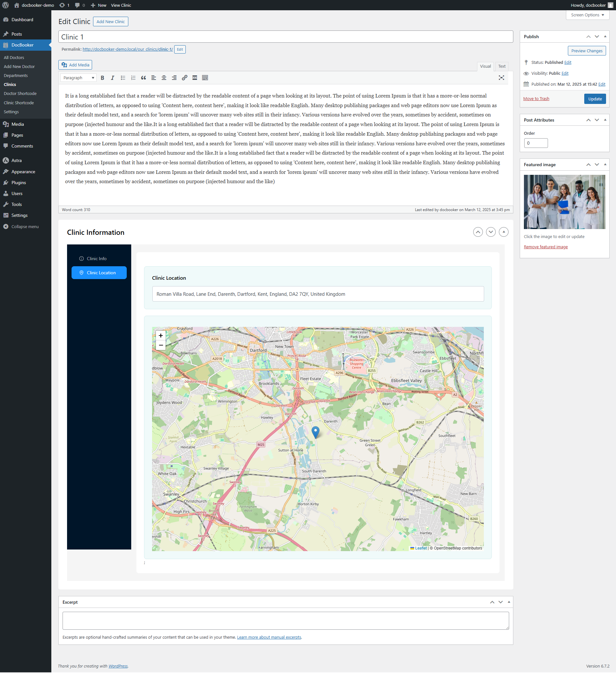Click the Update button
The height and width of the screenshot is (673, 616).
point(595,99)
